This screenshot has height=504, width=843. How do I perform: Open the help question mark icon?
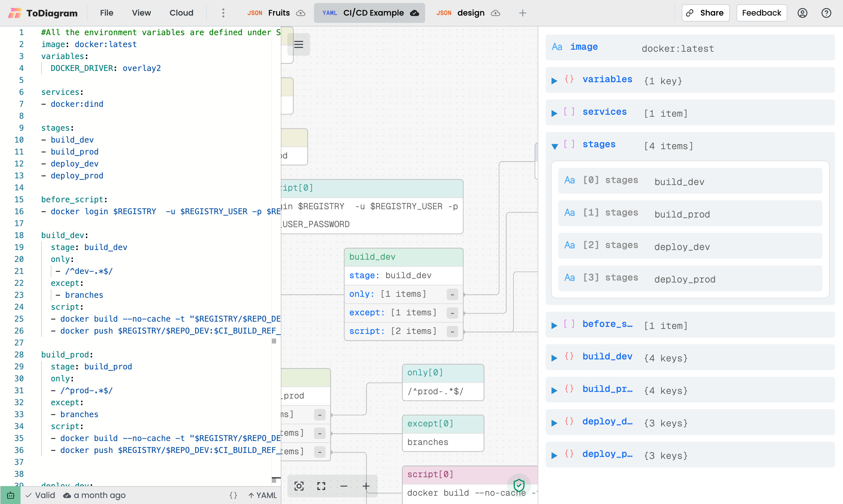[826, 13]
